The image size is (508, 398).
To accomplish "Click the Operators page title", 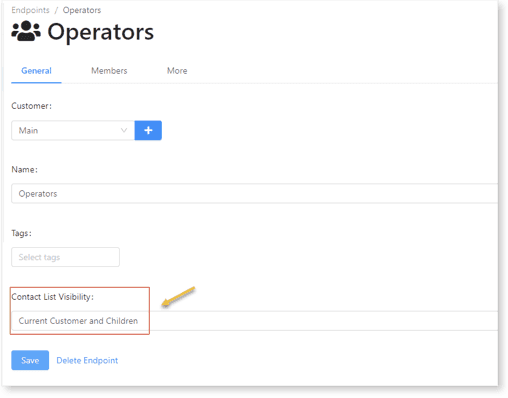I will pos(100,32).
